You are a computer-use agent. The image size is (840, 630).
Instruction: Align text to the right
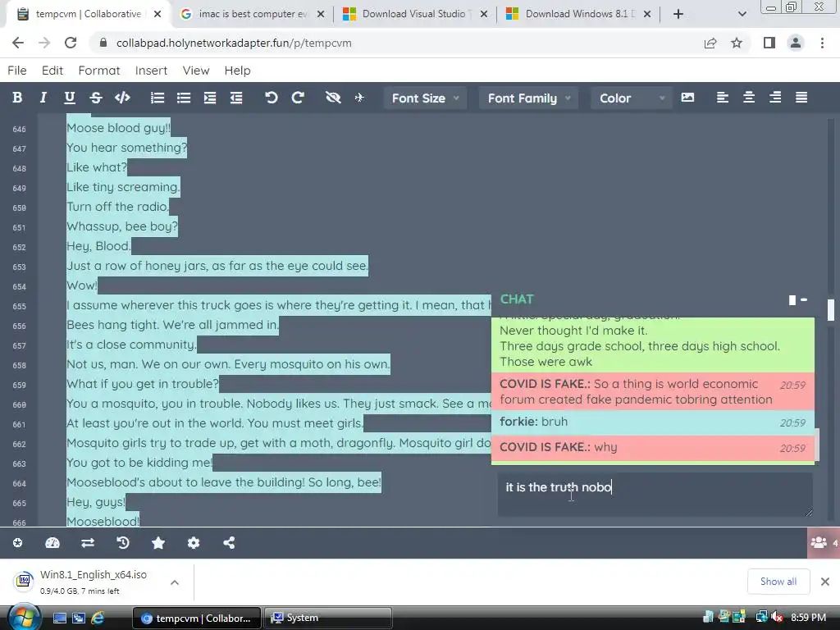click(775, 98)
